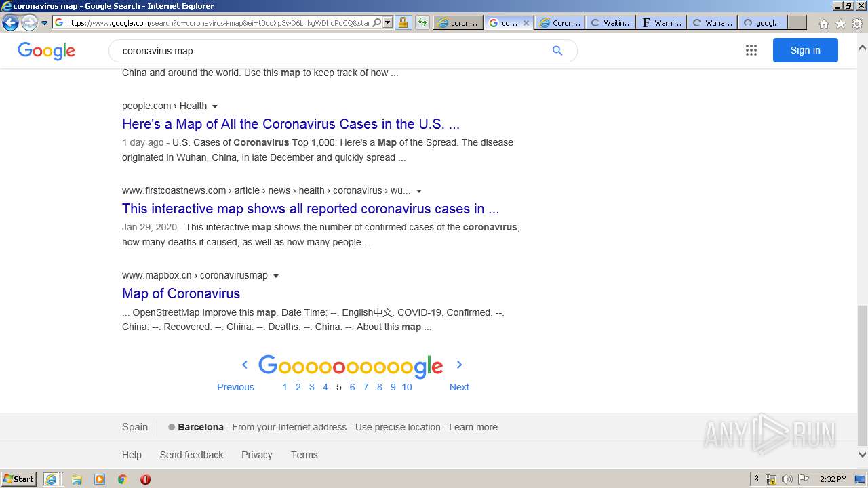Expand firstcoastnews.com result options arrow
868x488 pixels.
point(419,191)
